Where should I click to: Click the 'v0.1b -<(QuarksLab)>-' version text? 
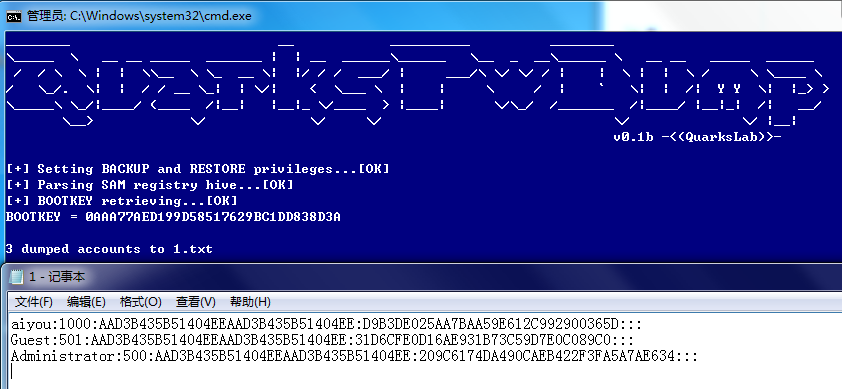coord(697,137)
